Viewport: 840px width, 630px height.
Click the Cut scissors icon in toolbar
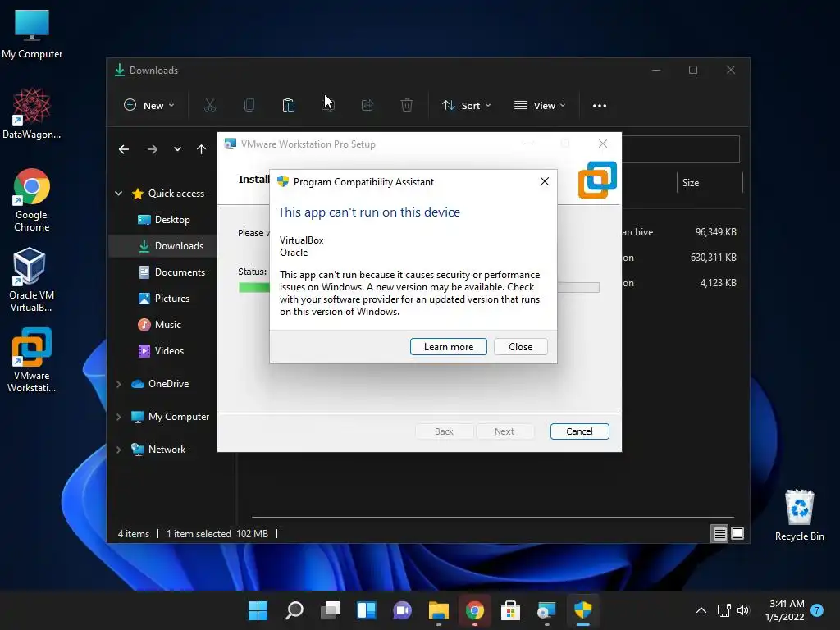tap(210, 106)
